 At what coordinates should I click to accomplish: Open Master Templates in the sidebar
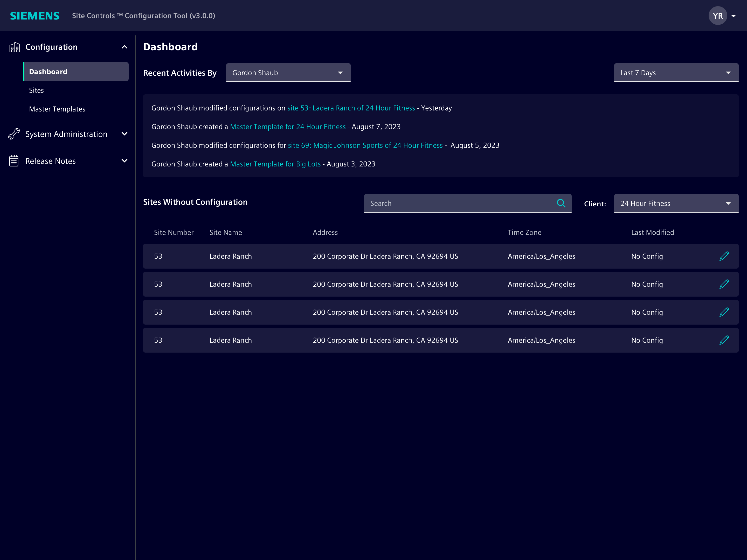pyautogui.click(x=57, y=109)
